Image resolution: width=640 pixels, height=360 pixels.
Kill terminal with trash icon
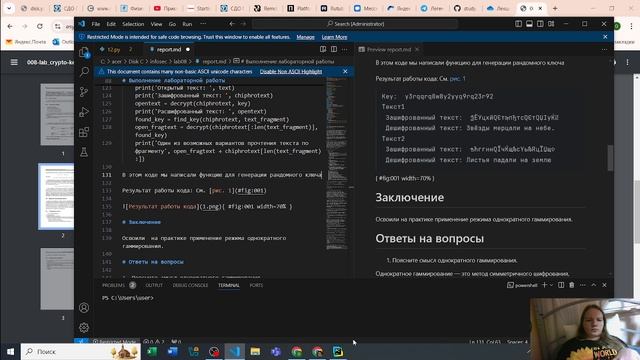tap(572, 285)
